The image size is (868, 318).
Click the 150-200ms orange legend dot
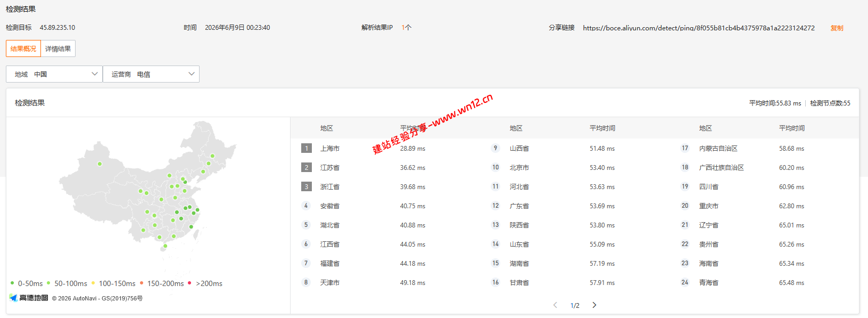pyautogui.click(x=142, y=283)
